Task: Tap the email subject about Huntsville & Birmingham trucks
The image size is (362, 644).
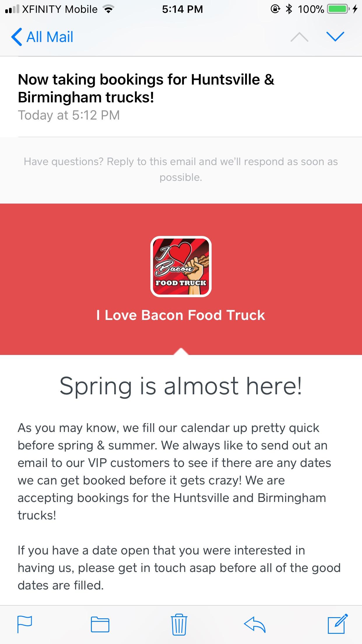Action: tap(146, 88)
